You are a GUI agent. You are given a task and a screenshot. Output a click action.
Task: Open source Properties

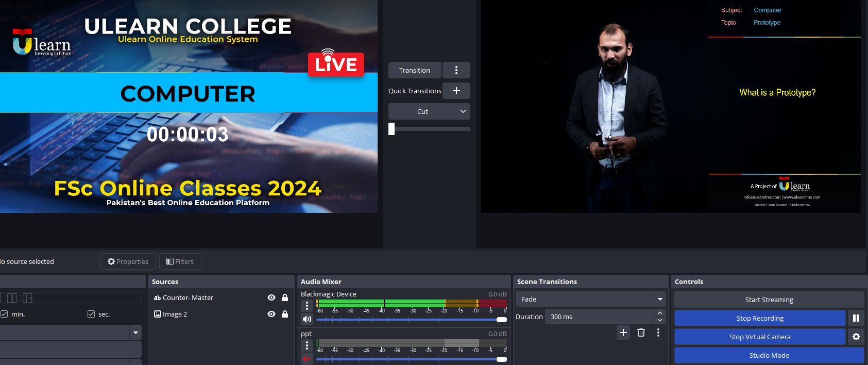[x=128, y=261]
